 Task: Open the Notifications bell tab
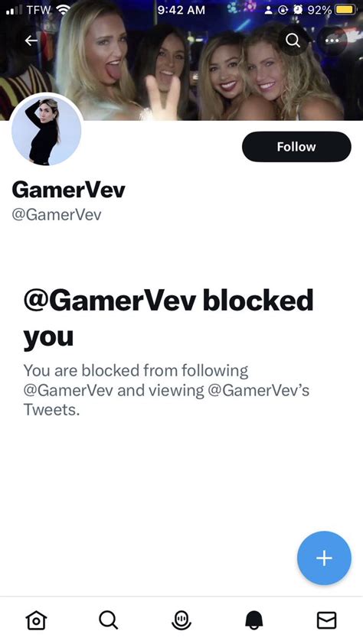[x=254, y=620]
